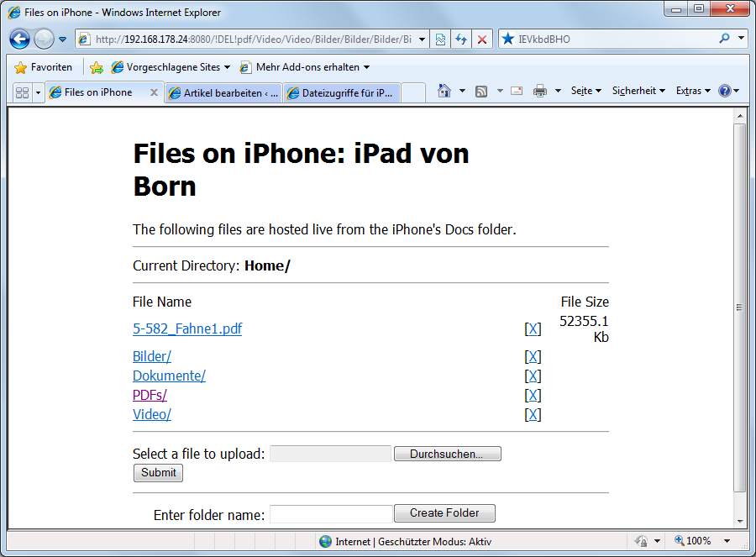Open the Sicherheit menu

(x=638, y=91)
